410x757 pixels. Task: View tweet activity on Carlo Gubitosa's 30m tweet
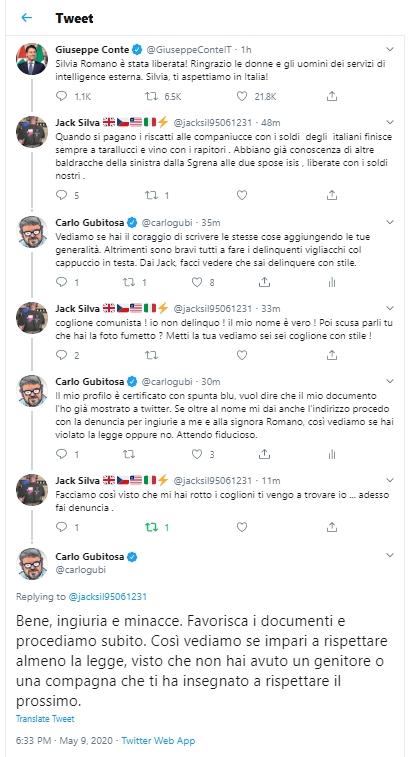[332, 454]
